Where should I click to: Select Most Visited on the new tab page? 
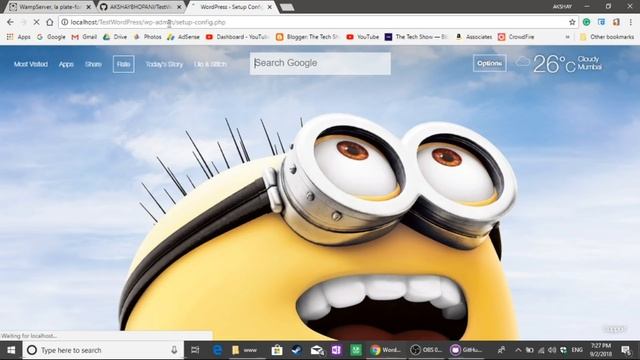coord(31,64)
